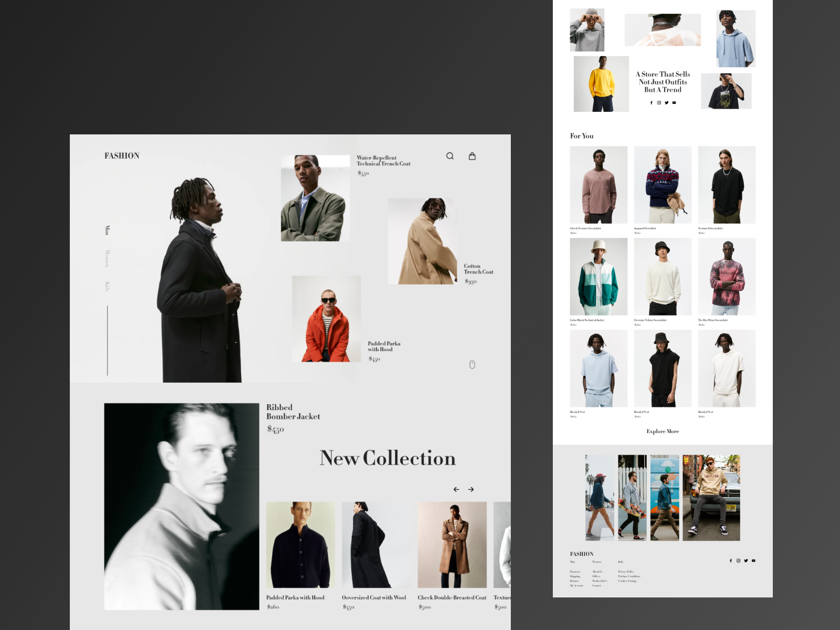The height and width of the screenshot is (630, 840).
Task: Open the search icon in the header
Action: (x=450, y=156)
